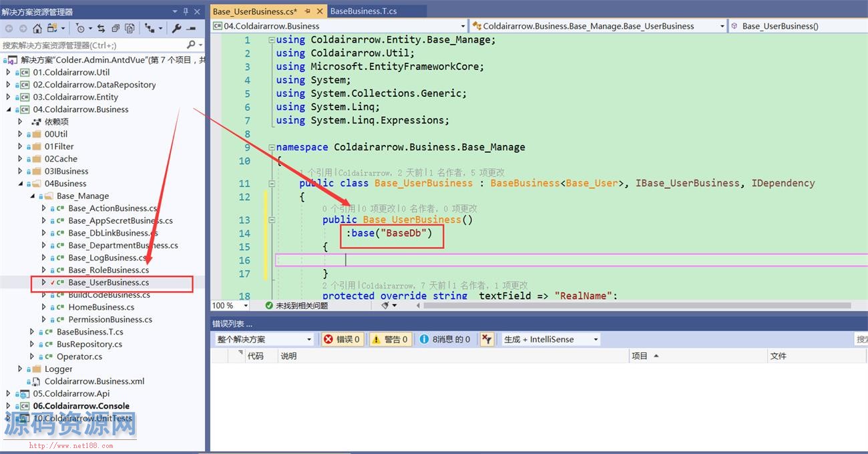Click the Collapse All icon in Solution Explorer
This screenshot has height=454, width=868.
coord(116,28)
